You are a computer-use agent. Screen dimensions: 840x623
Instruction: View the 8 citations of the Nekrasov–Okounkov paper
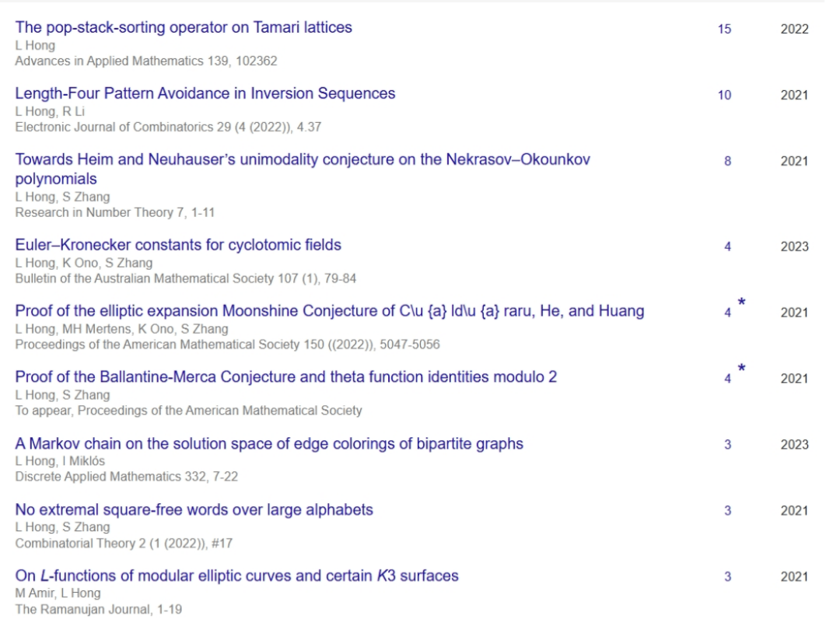(727, 162)
